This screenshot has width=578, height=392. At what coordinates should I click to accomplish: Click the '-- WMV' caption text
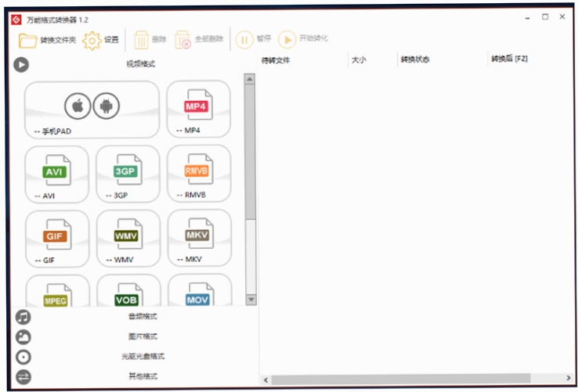[120, 260]
